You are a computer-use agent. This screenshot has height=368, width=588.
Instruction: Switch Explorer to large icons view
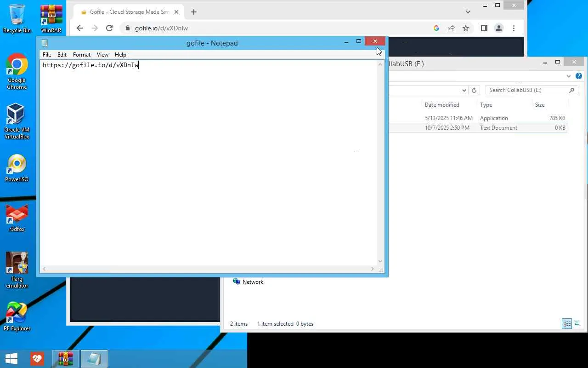coord(577,323)
